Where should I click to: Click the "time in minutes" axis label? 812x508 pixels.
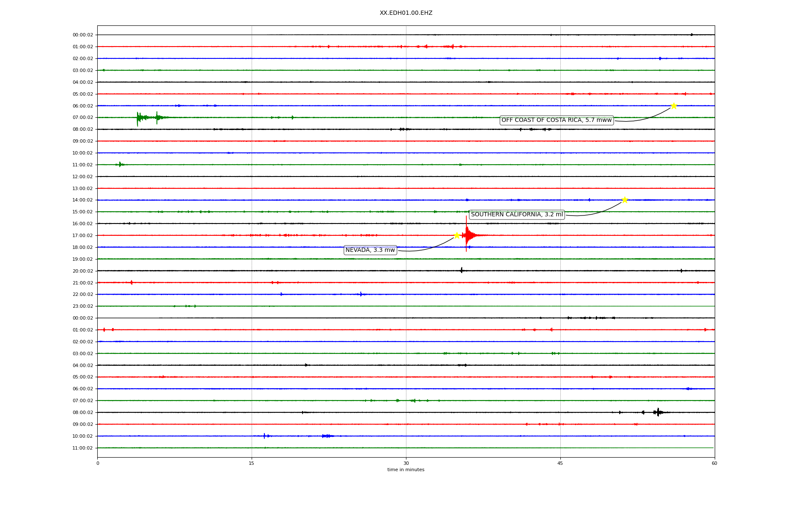click(406, 470)
